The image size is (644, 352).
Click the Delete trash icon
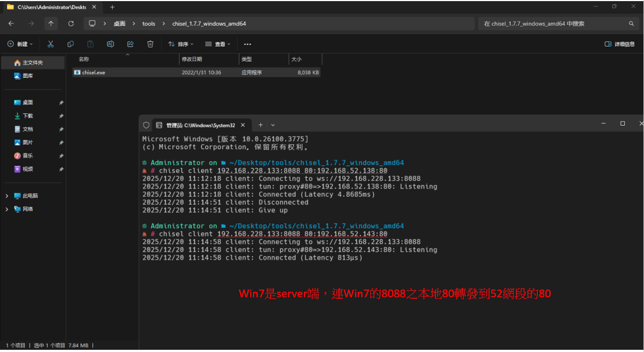click(150, 44)
